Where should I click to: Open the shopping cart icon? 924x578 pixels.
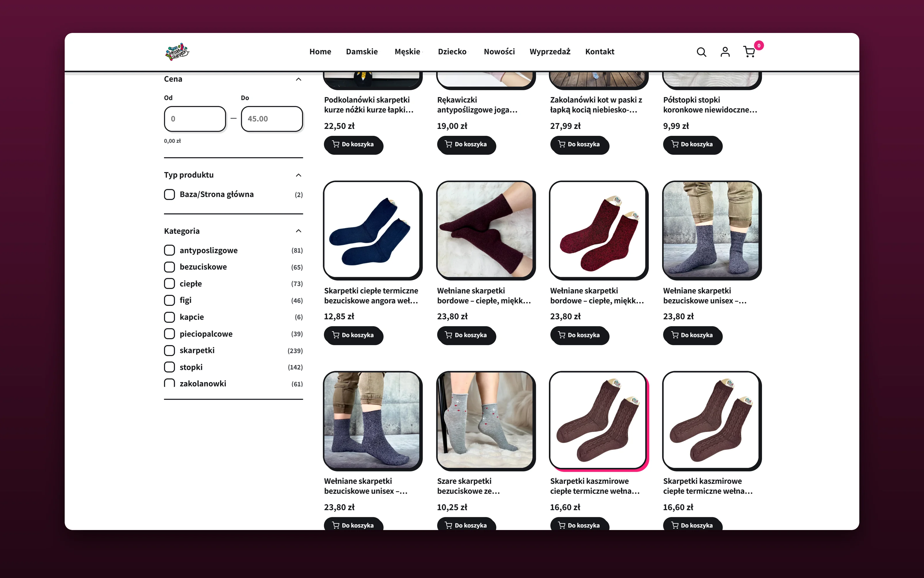[x=750, y=52]
